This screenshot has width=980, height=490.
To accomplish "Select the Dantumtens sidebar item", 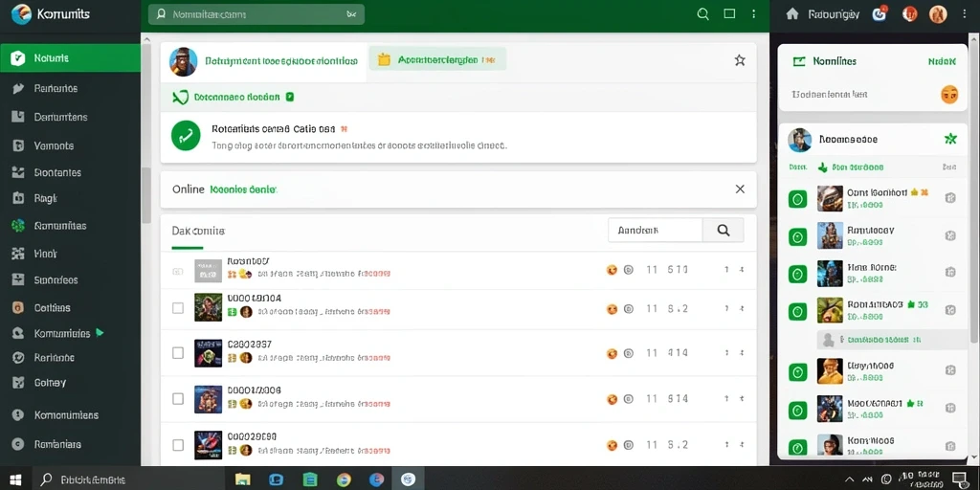I will [70, 117].
